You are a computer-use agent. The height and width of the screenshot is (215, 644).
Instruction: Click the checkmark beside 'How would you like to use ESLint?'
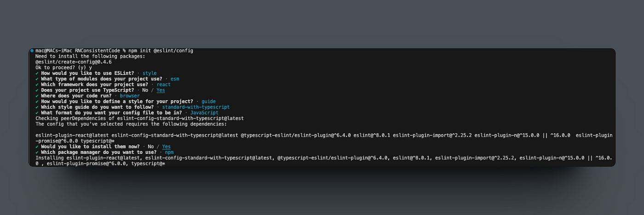click(x=37, y=73)
